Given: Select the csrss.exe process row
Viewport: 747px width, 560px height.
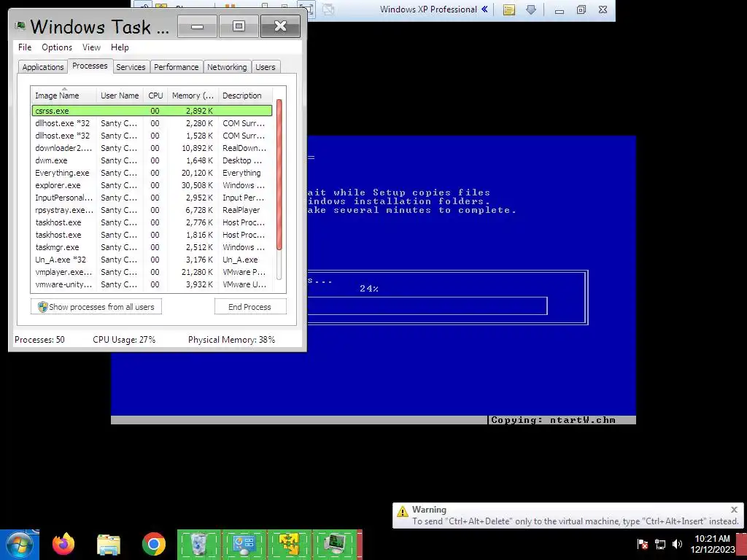Looking at the screenshot, I should pos(152,111).
